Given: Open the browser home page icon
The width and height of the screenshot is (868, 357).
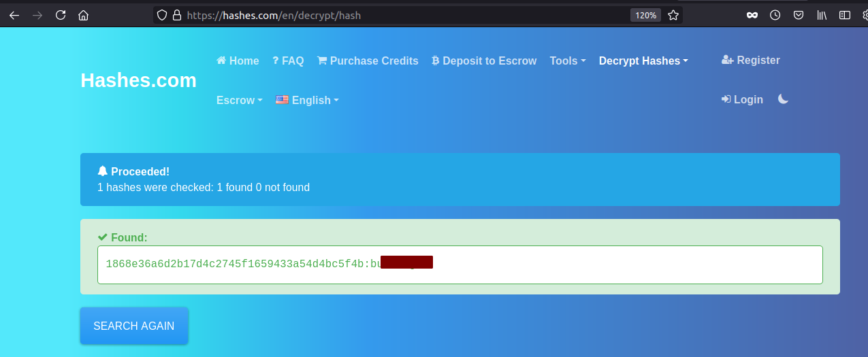Looking at the screenshot, I should pyautogui.click(x=84, y=15).
